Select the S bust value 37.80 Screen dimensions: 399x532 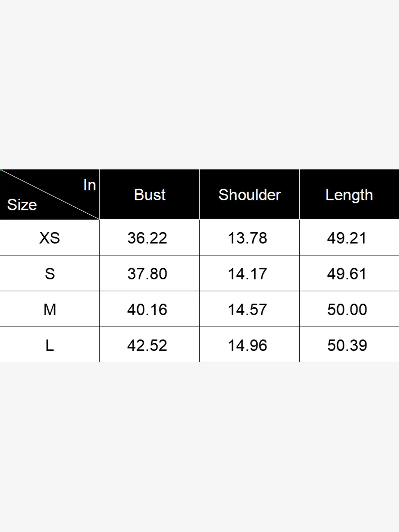(147, 274)
